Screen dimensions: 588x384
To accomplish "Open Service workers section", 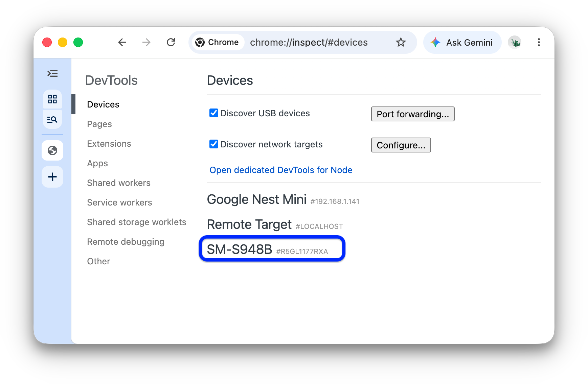I will pos(119,202).
